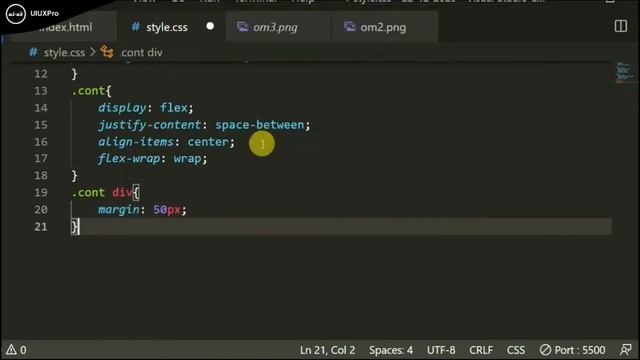Click the 'flex-wrap: wrap;' line
The image size is (640, 360).
[152, 159]
